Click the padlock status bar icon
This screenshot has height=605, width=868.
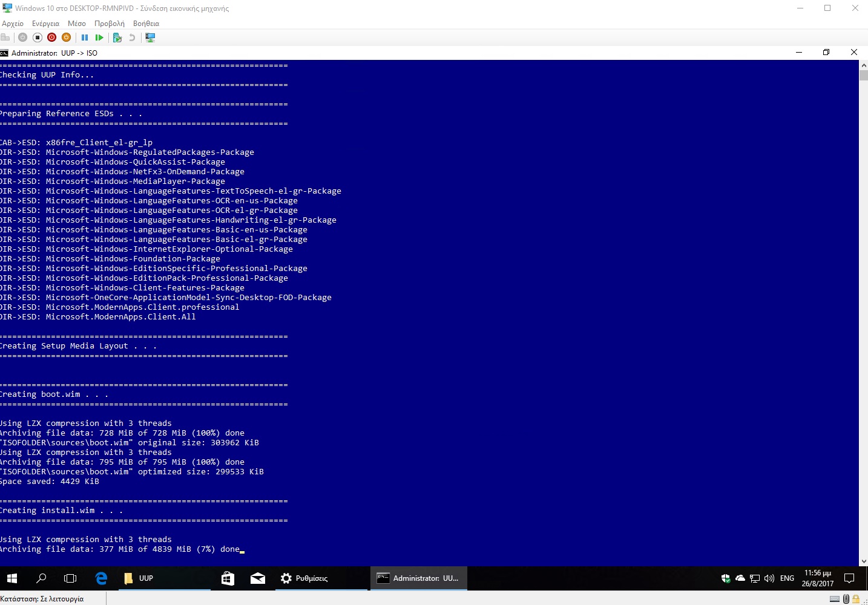(x=856, y=599)
